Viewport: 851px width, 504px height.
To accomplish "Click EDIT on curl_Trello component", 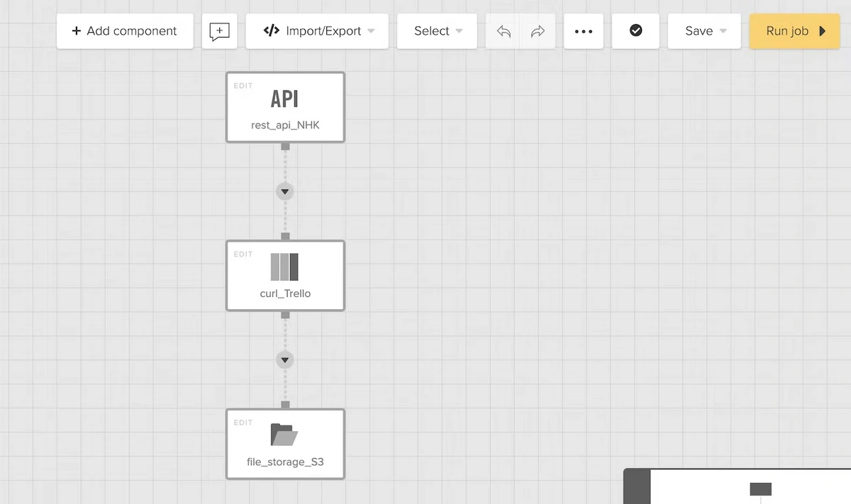I will (243, 254).
